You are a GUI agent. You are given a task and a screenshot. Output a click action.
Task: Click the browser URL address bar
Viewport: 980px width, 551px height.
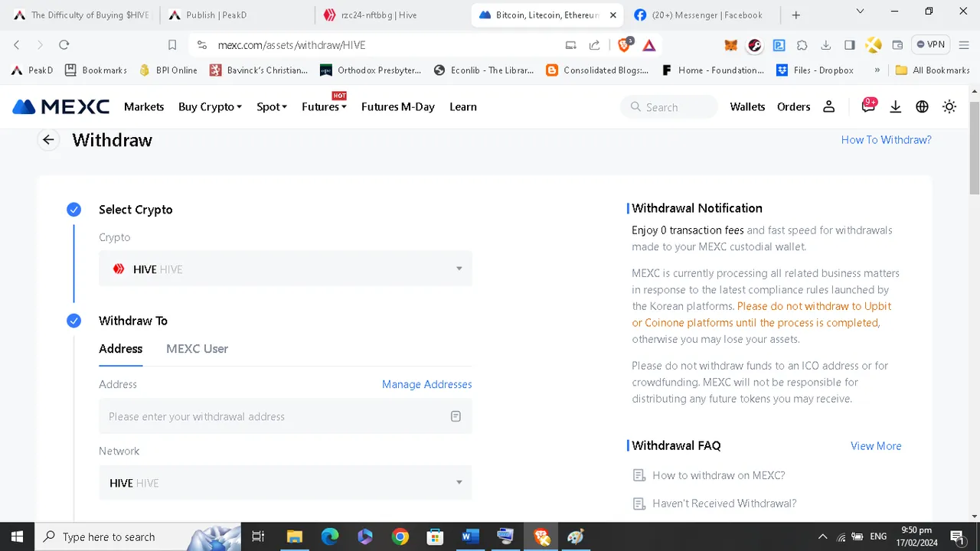[x=383, y=45]
